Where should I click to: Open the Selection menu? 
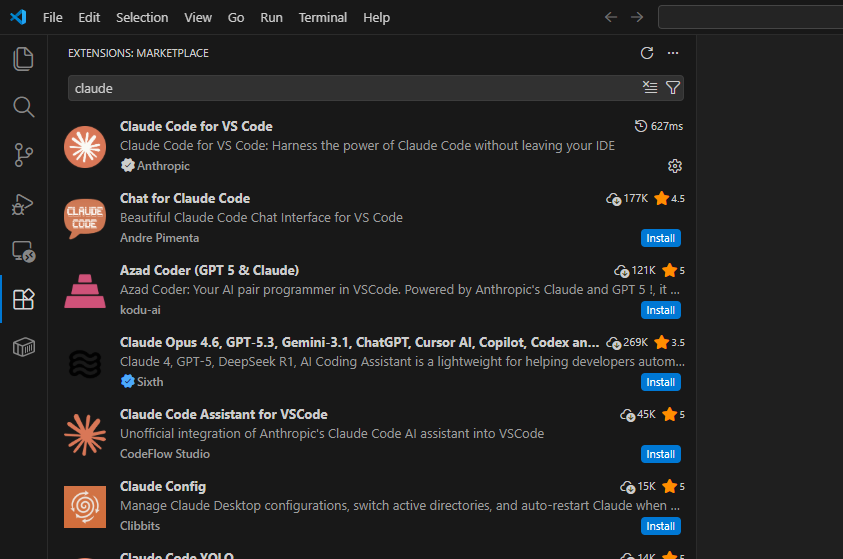[x=142, y=18]
